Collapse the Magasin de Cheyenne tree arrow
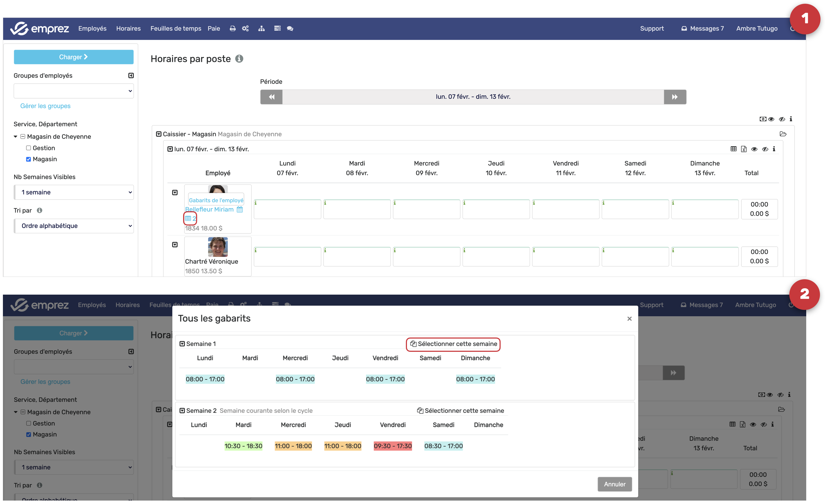 (x=15, y=137)
